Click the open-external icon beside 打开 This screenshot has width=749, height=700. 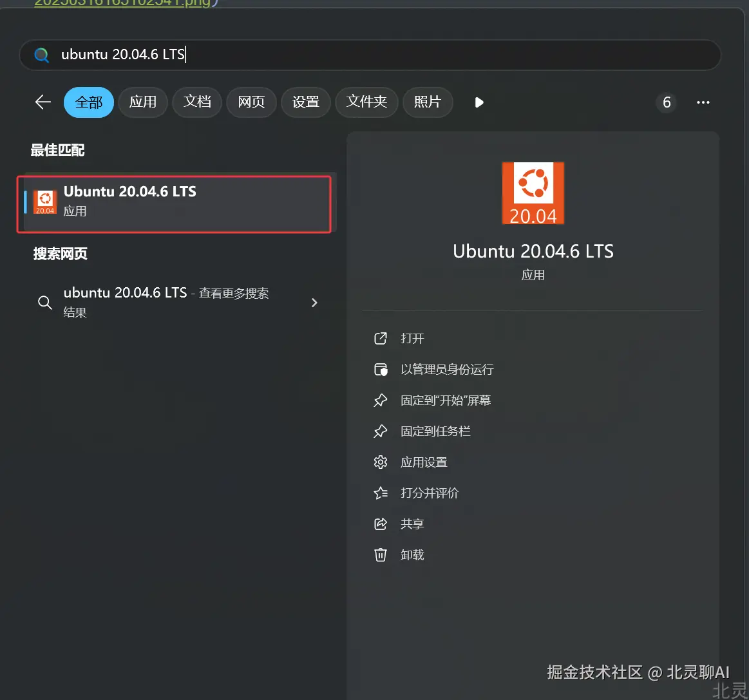[380, 339]
